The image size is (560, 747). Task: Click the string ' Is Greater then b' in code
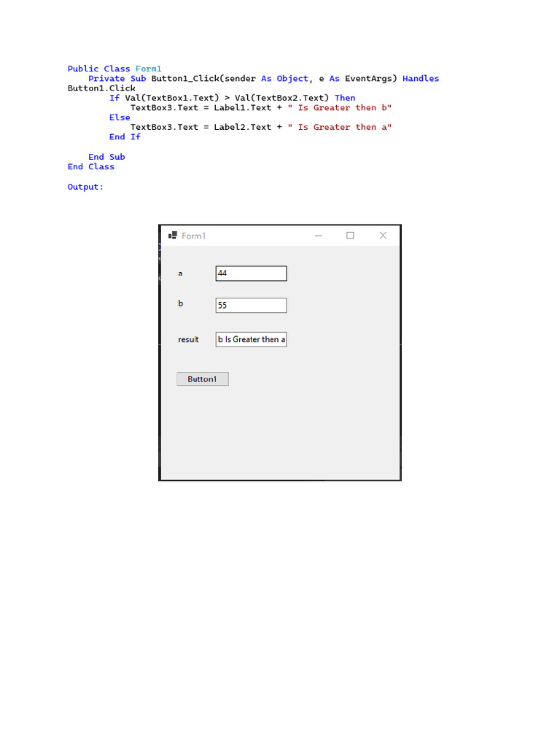coord(340,108)
